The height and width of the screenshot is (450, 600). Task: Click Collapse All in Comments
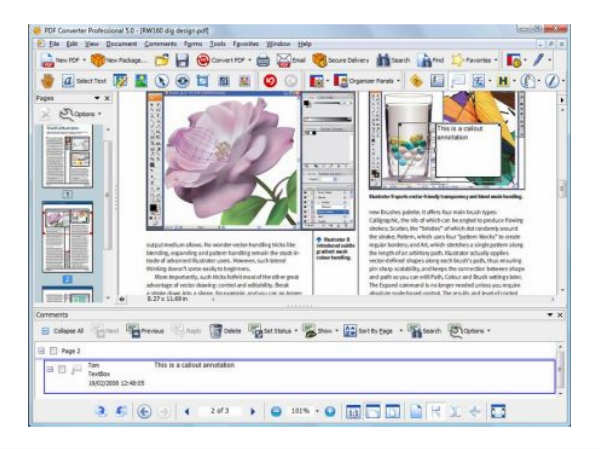[62, 331]
